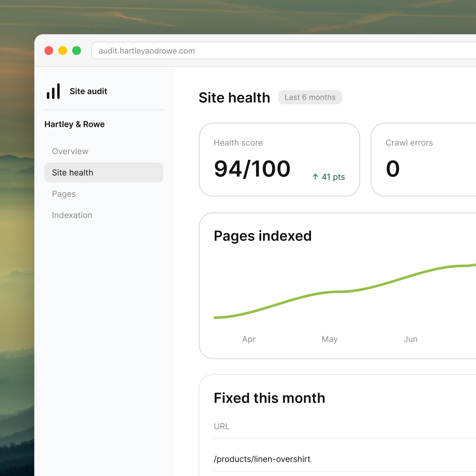
Task: Click the URL column header
Action: (x=221, y=426)
